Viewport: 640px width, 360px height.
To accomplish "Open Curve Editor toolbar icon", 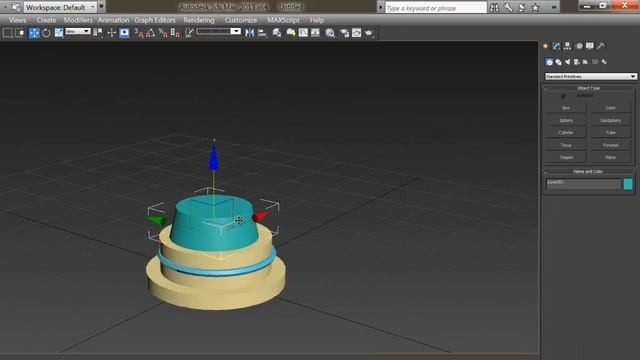I will tap(303, 33).
